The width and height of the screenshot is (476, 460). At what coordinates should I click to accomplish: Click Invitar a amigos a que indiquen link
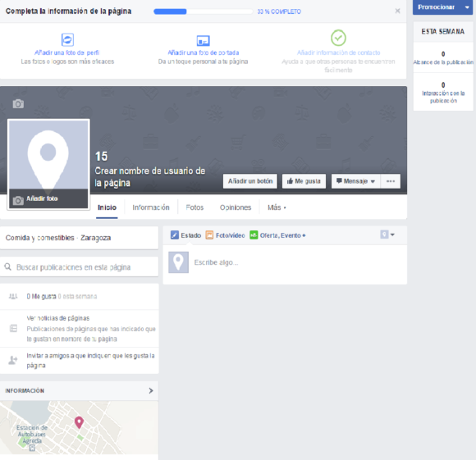tap(90, 360)
